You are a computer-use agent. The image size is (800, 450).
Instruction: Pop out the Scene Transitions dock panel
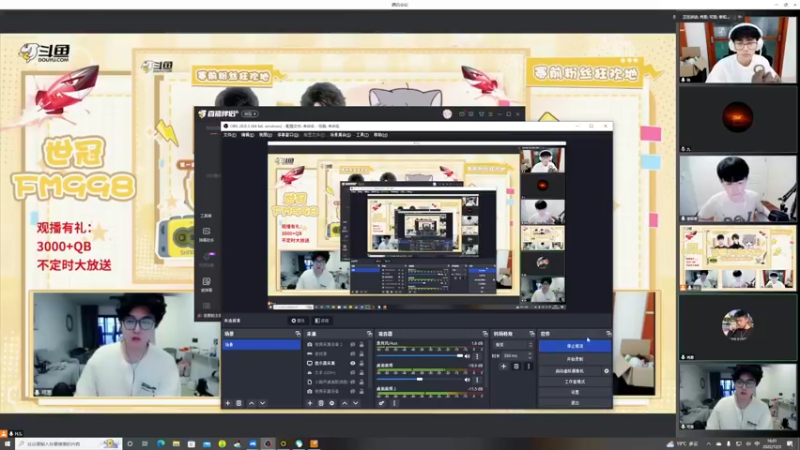(532, 334)
